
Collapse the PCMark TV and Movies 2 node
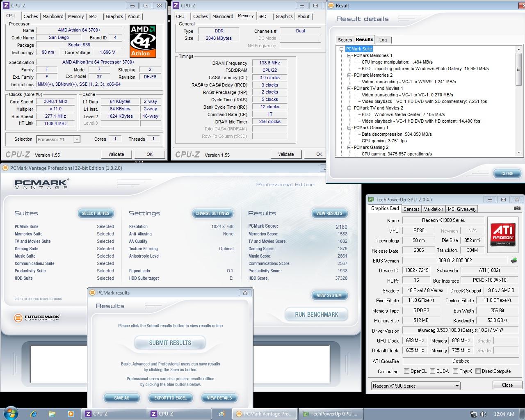pyautogui.click(x=349, y=108)
